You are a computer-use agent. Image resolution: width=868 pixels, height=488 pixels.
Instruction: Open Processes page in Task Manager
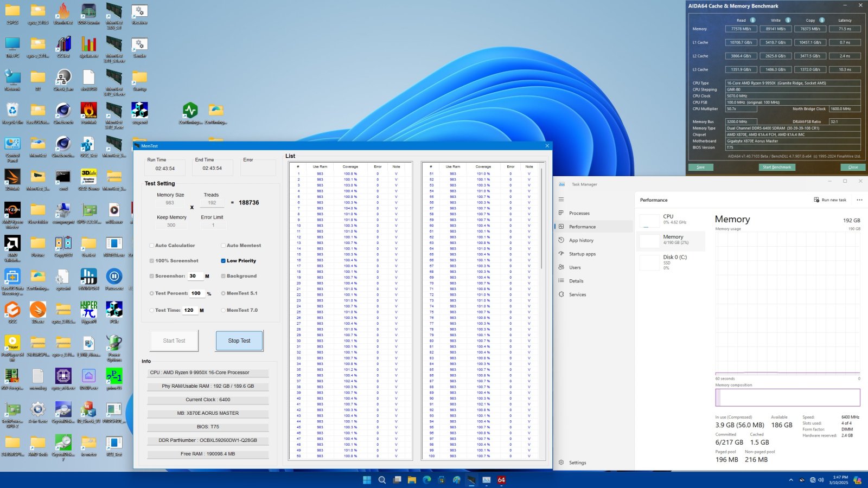click(593, 213)
